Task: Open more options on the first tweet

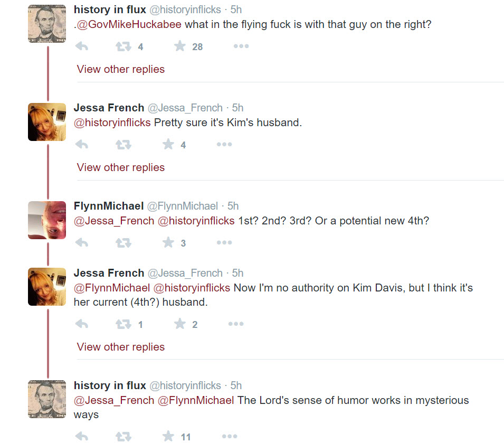Action: 241,46
